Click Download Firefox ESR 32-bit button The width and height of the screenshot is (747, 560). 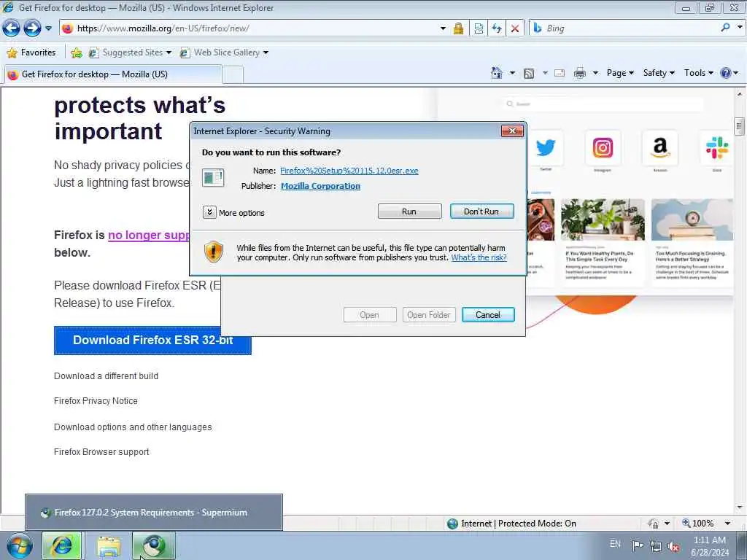coord(152,340)
